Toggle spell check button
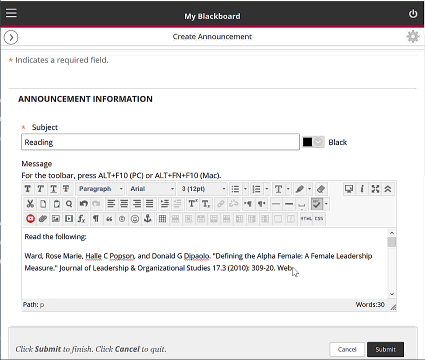This screenshot has width=425, height=360. [317, 204]
